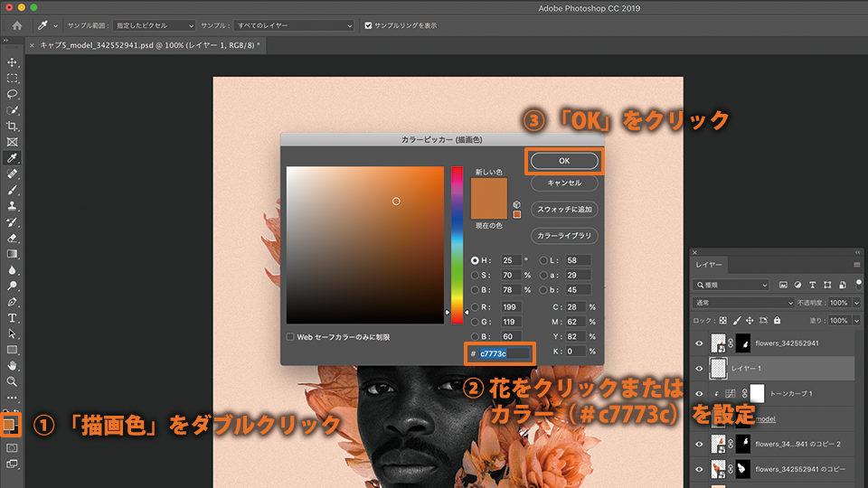Image resolution: width=868 pixels, height=488 pixels.
Task: Select the L lightness radio button
Action: pos(543,260)
